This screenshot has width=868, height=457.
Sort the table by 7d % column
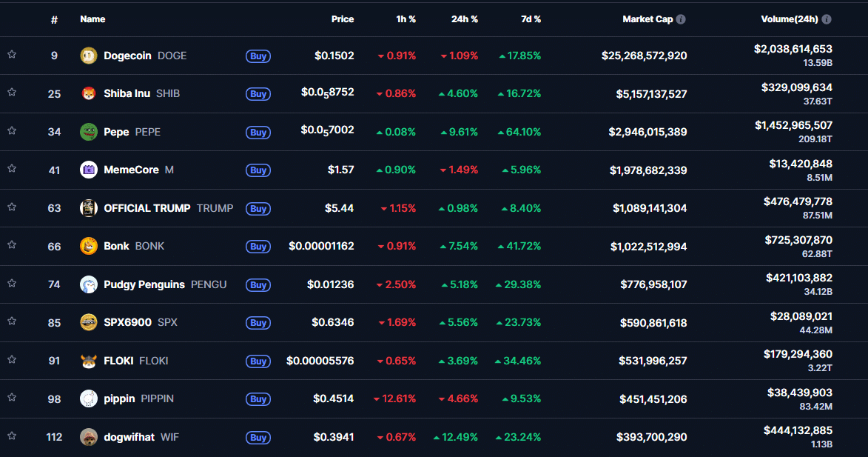coord(531,19)
